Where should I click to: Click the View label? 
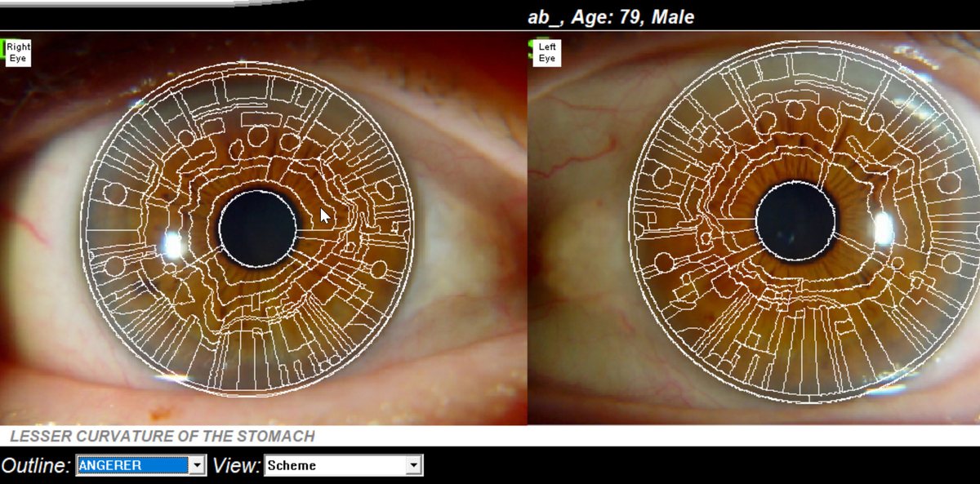click(236, 465)
